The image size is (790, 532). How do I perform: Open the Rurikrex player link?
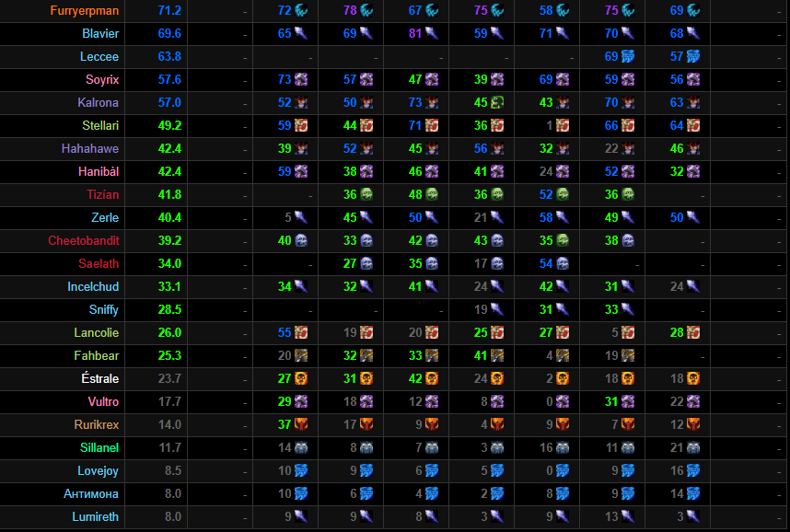coord(97,424)
